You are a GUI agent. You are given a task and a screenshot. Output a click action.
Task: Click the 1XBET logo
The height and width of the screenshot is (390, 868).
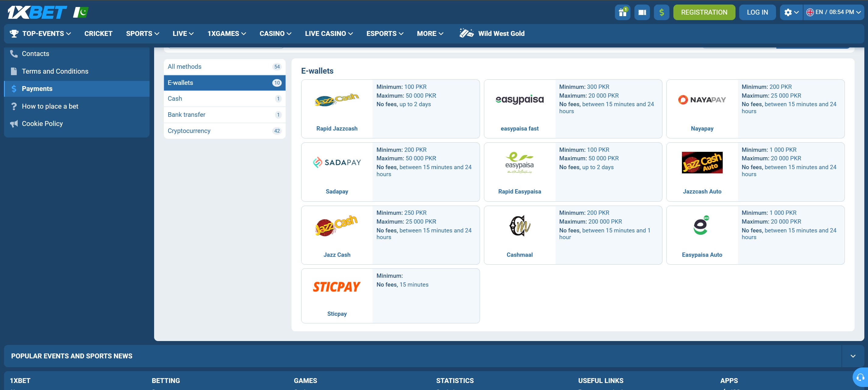[x=37, y=12]
